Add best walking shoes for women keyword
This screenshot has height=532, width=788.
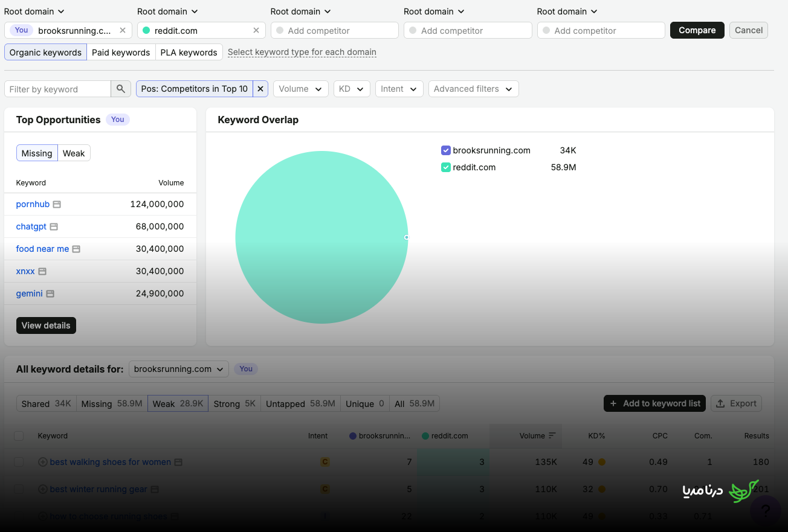tap(43, 462)
